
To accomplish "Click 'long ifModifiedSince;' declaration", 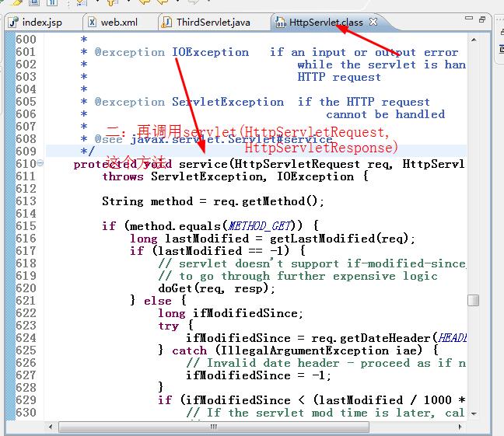I will coord(230,313).
